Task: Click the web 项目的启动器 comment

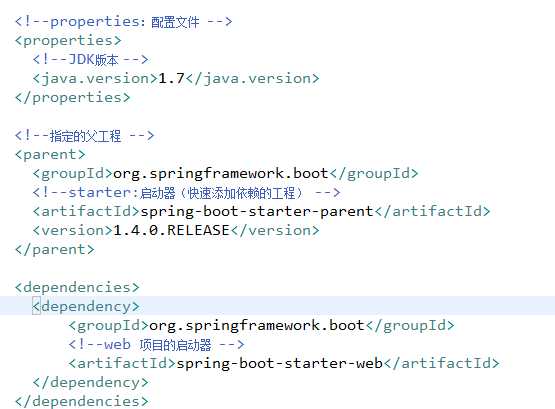Action: [156, 345]
